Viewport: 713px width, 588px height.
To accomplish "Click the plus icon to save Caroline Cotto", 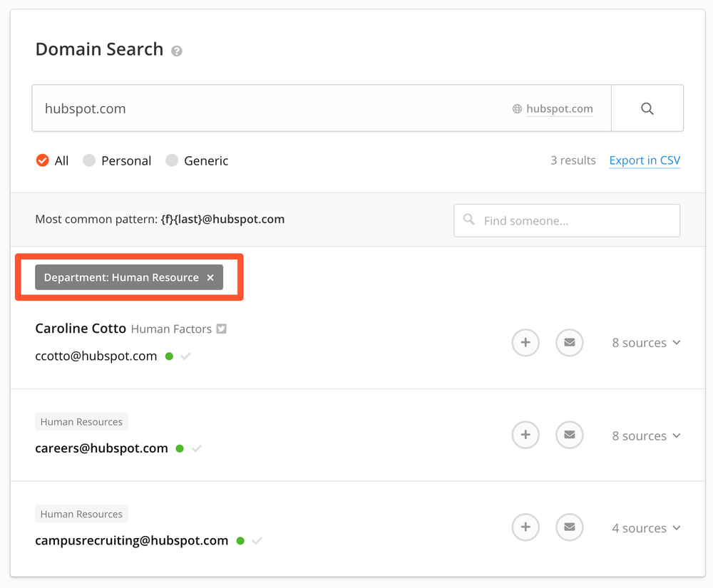I will pyautogui.click(x=525, y=343).
